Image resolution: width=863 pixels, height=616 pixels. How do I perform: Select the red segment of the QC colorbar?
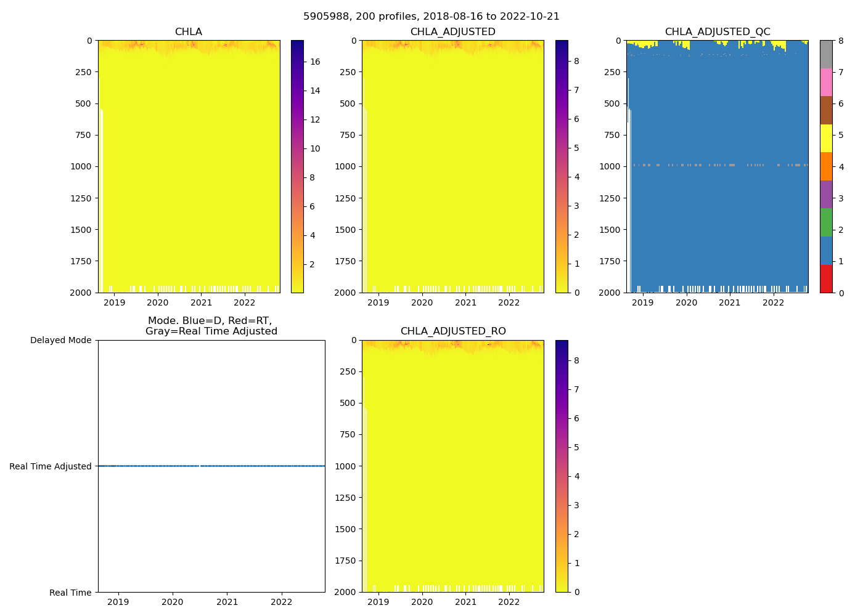826,278
